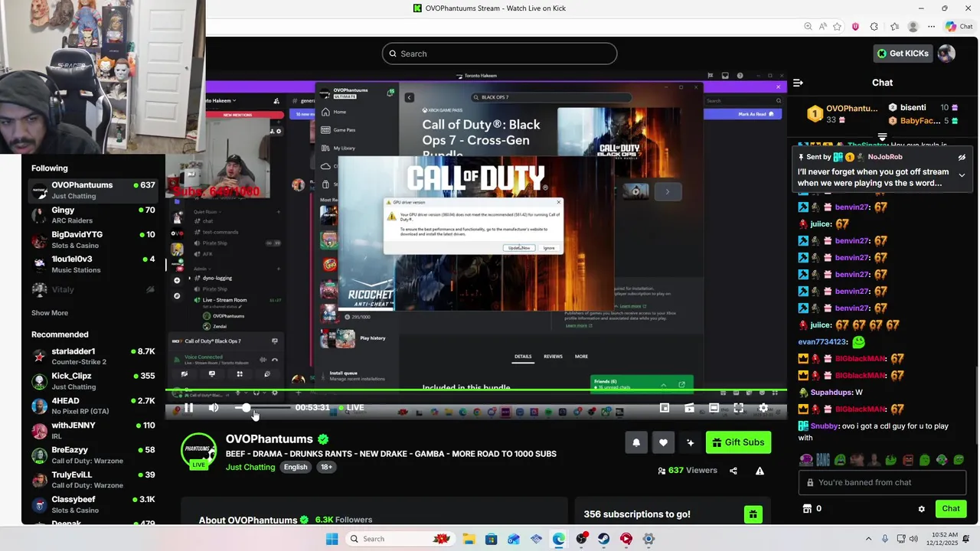Report stream with warning triangle icon
980x551 pixels.
[759, 471]
